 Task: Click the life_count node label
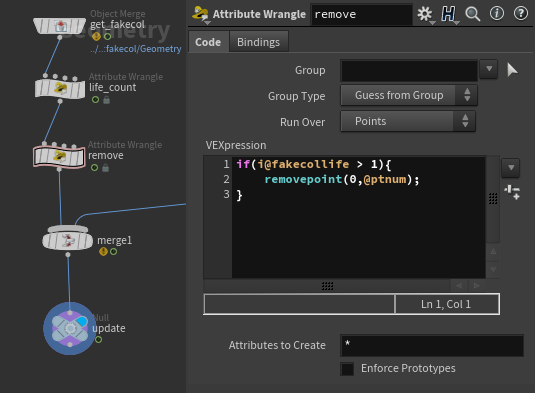pyautogui.click(x=113, y=88)
